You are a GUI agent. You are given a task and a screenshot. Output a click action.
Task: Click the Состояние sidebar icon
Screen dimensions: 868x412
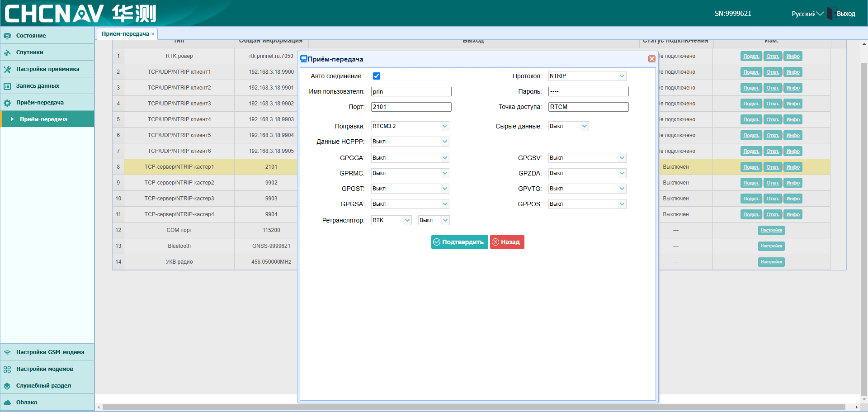coord(7,36)
